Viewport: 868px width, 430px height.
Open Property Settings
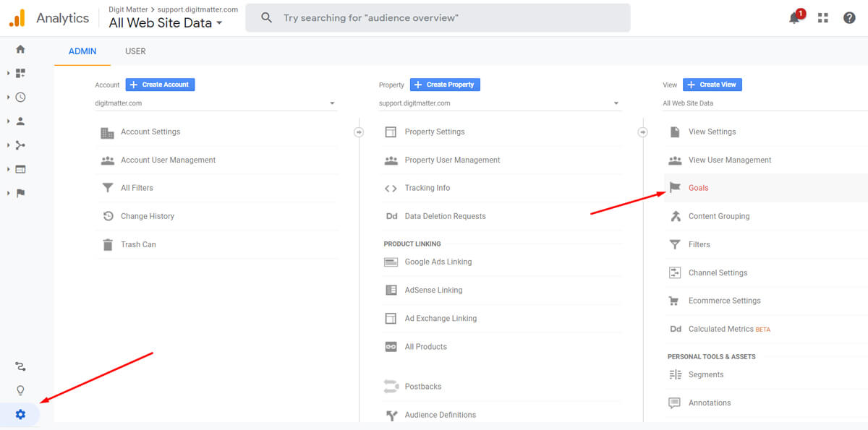click(435, 132)
